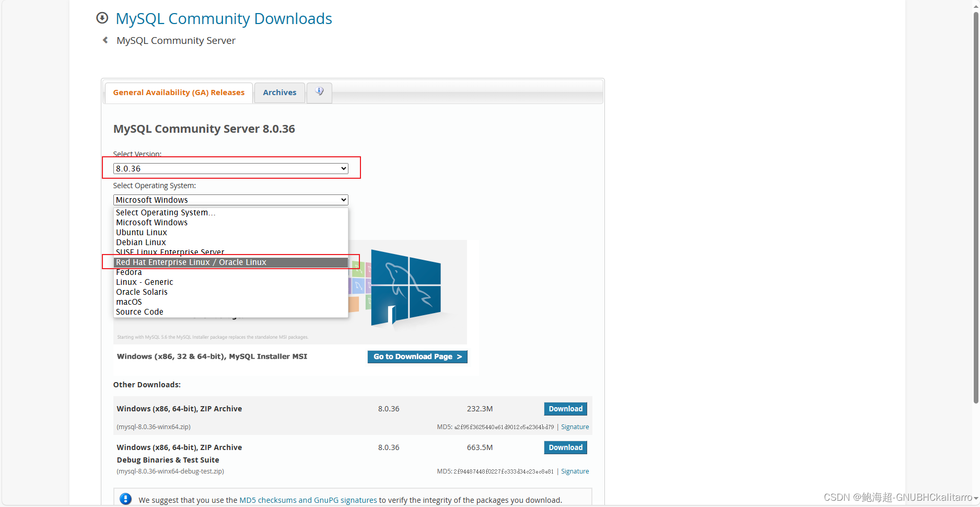Choose Microsoft Windows in the dropdown list
The image size is (980, 507).
[230, 223]
